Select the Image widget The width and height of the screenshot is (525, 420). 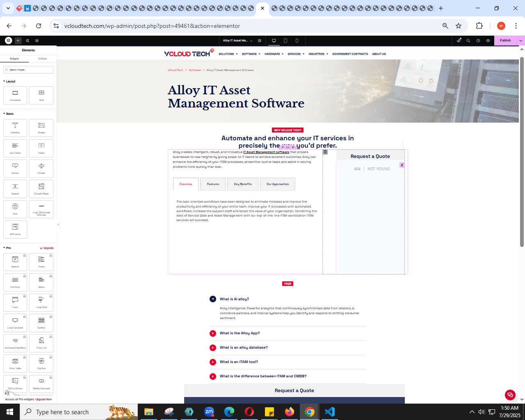point(41,128)
